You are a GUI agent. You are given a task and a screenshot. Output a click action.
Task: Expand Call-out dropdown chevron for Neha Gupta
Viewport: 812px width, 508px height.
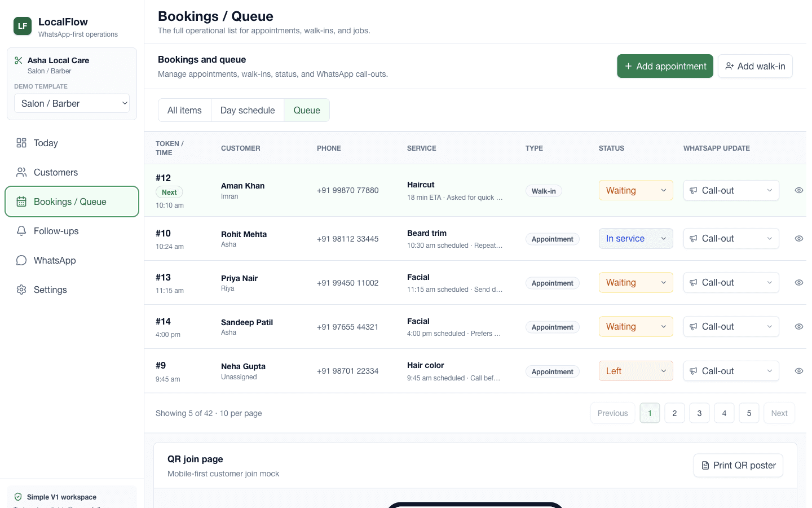click(770, 371)
